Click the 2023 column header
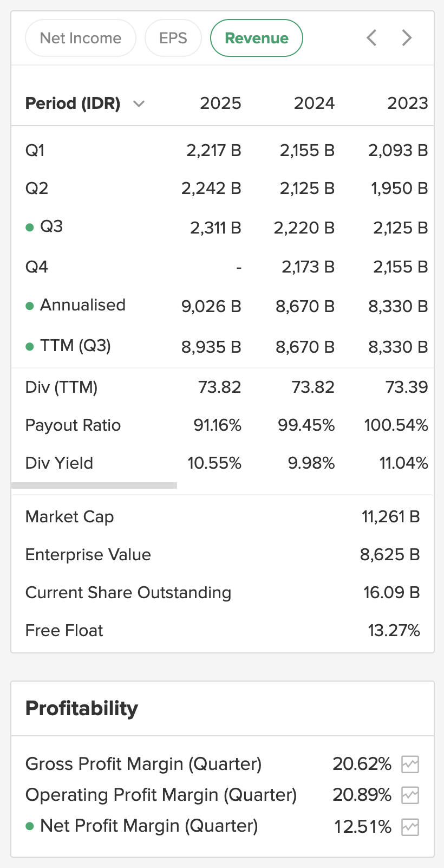The width and height of the screenshot is (444, 868). pyautogui.click(x=407, y=103)
